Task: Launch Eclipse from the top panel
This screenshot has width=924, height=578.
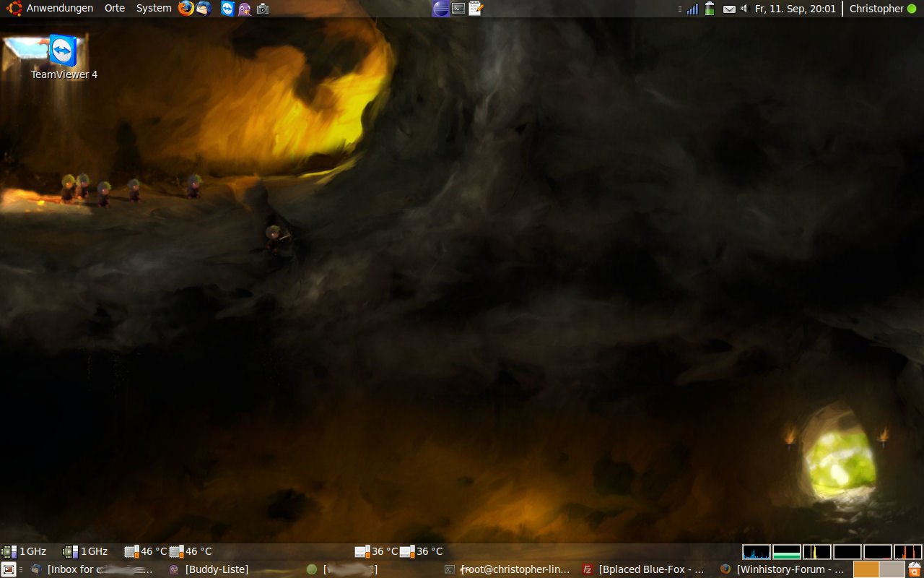Action: pyautogui.click(x=440, y=9)
